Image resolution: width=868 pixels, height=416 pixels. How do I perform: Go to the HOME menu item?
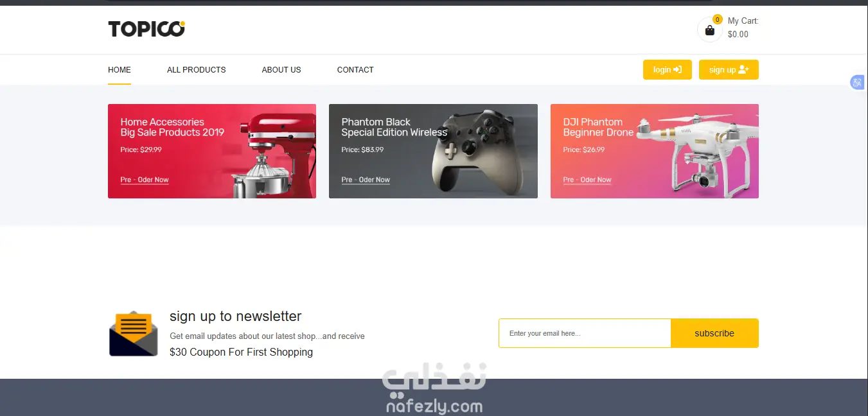[120, 69]
